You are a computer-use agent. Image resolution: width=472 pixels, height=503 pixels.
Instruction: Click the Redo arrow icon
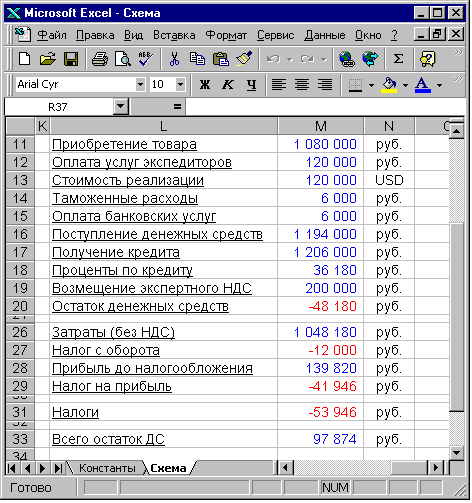pos(307,59)
